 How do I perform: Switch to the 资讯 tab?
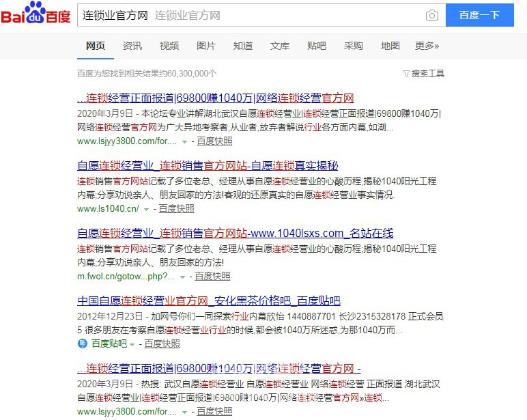coord(132,46)
